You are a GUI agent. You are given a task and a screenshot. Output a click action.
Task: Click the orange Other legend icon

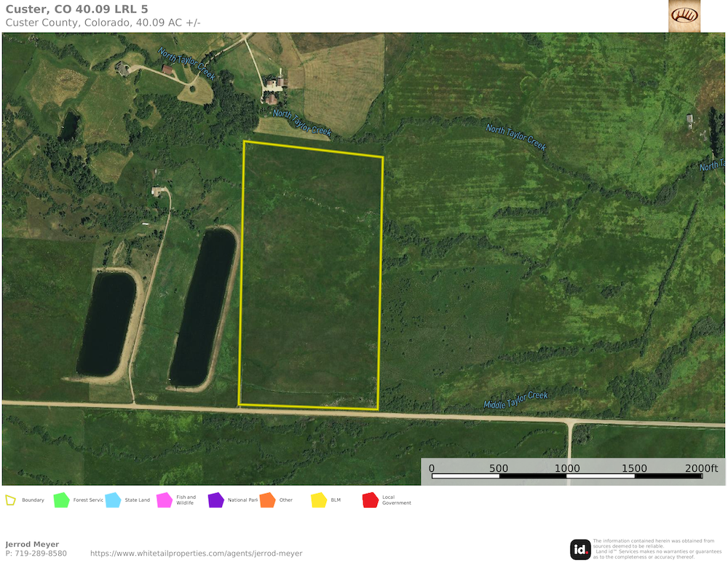[267, 500]
